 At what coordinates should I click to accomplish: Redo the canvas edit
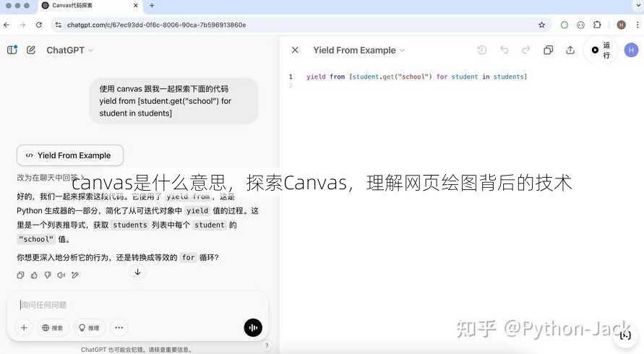tap(525, 50)
